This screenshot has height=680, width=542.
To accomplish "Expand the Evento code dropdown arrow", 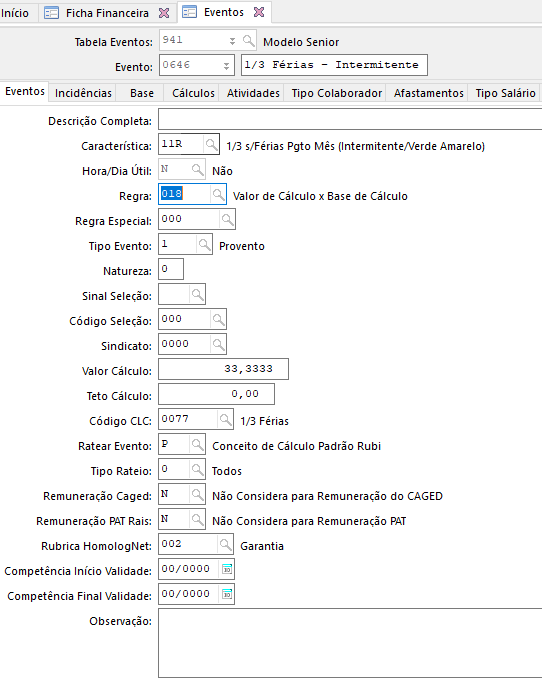I will 226,66.
